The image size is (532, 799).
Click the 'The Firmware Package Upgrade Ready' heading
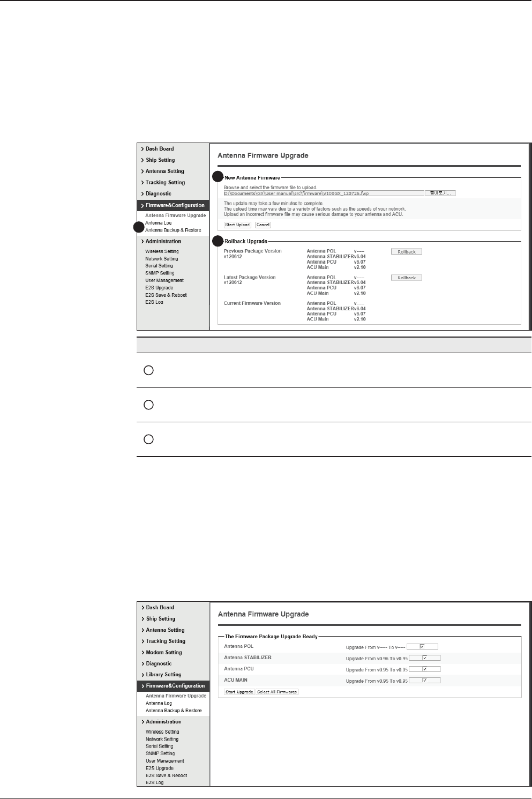click(x=271, y=637)
